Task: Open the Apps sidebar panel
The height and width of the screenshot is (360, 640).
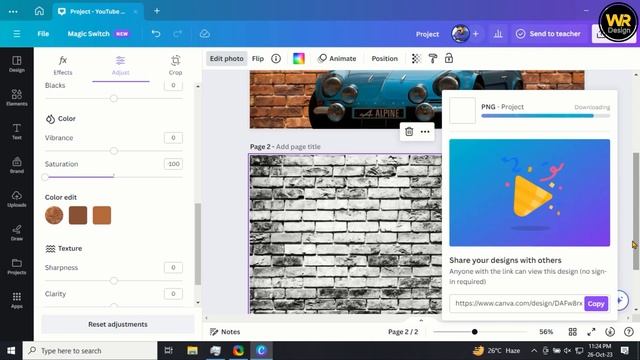Action: [17, 300]
